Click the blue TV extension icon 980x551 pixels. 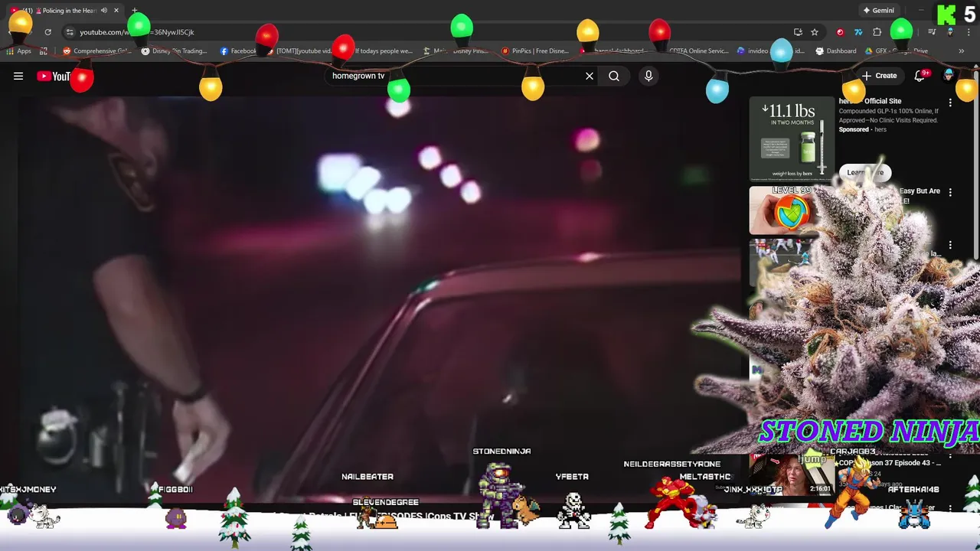858,32
